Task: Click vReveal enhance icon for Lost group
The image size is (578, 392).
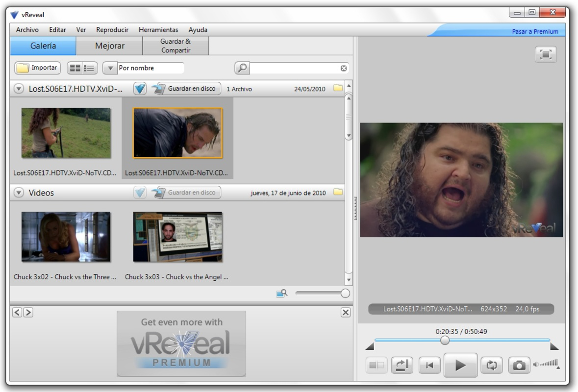Action: coord(140,89)
